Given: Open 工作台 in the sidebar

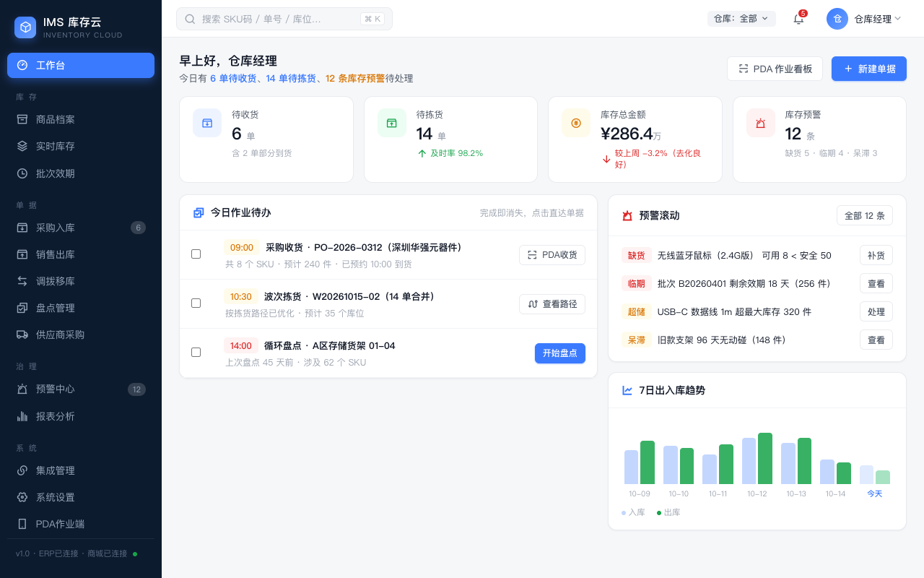Looking at the screenshot, I should [81, 65].
